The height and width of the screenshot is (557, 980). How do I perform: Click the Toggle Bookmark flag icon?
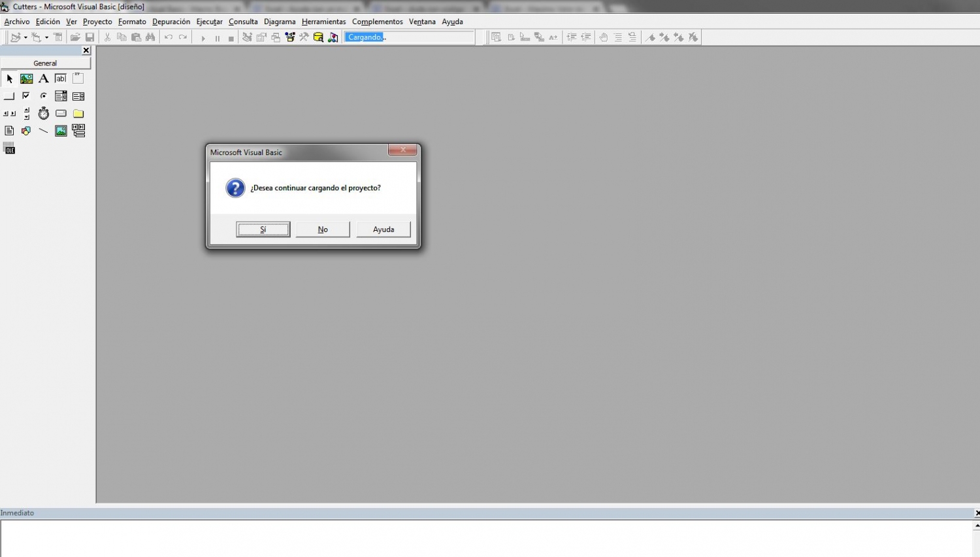click(650, 37)
